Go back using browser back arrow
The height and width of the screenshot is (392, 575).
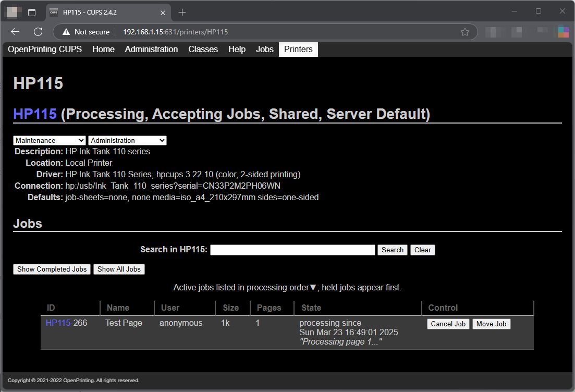pyautogui.click(x=15, y=32)
